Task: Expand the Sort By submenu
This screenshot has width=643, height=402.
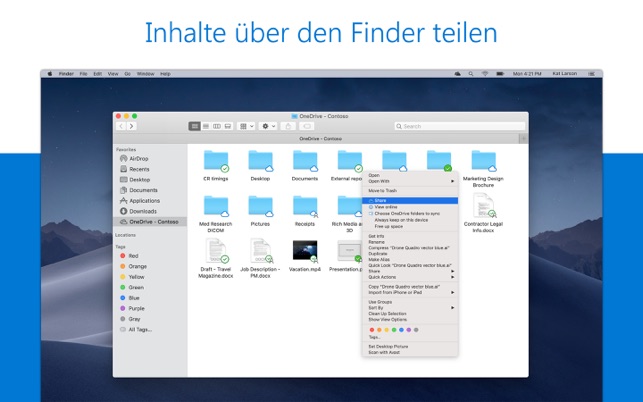Action: 410,308
